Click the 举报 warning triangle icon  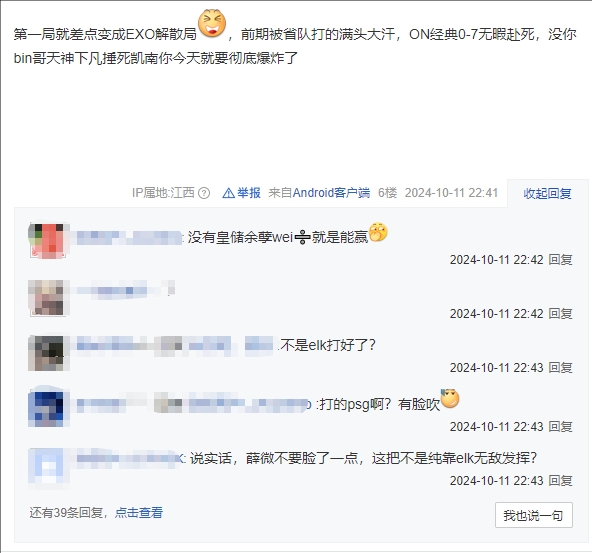tap(229, 193)
